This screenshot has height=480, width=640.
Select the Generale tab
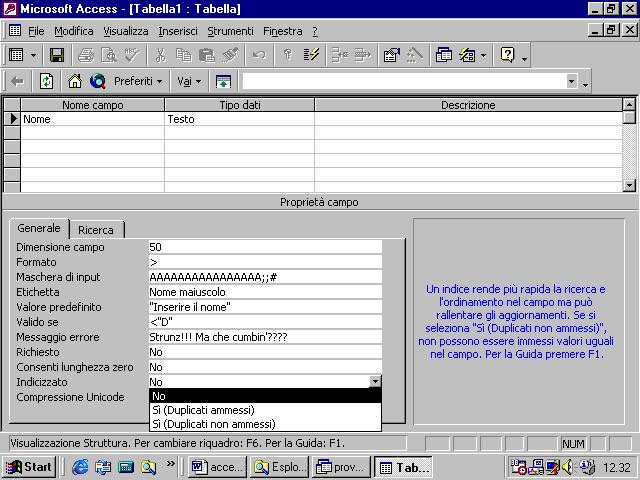click(39, 228)
